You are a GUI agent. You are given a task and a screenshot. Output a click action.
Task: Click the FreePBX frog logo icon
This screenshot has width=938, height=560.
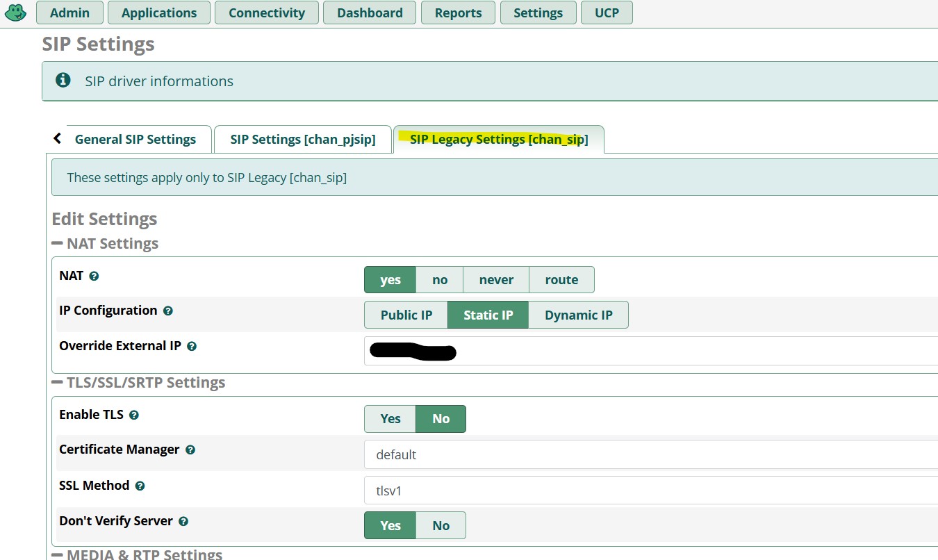coord(15,13)
